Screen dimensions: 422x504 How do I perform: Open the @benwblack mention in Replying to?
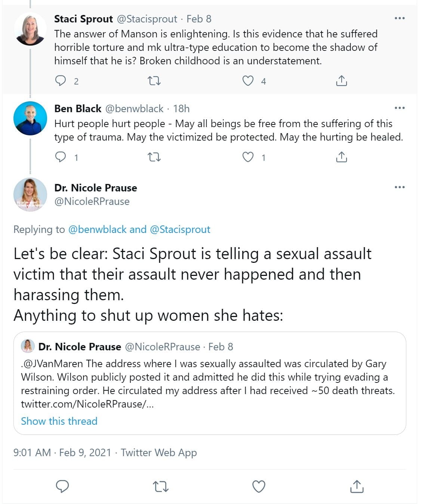[x=97, y=229]
